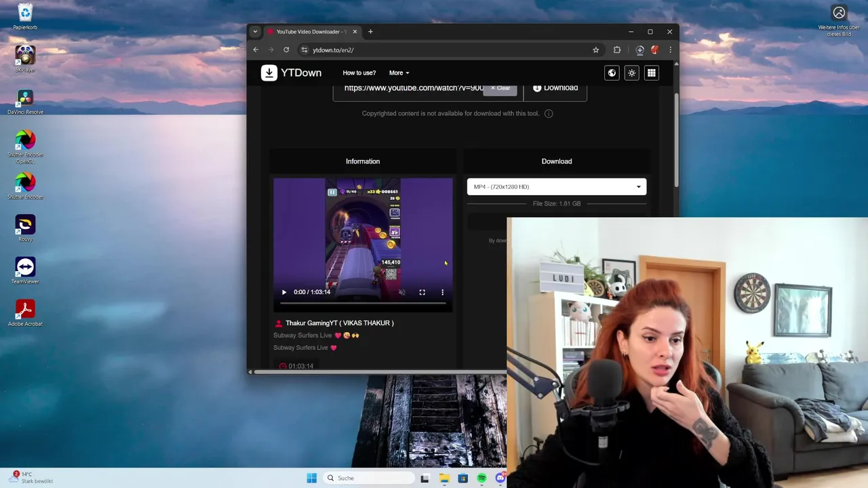Open a new browser tab
This screenshot has height=488, width=868.
point(370,31)
